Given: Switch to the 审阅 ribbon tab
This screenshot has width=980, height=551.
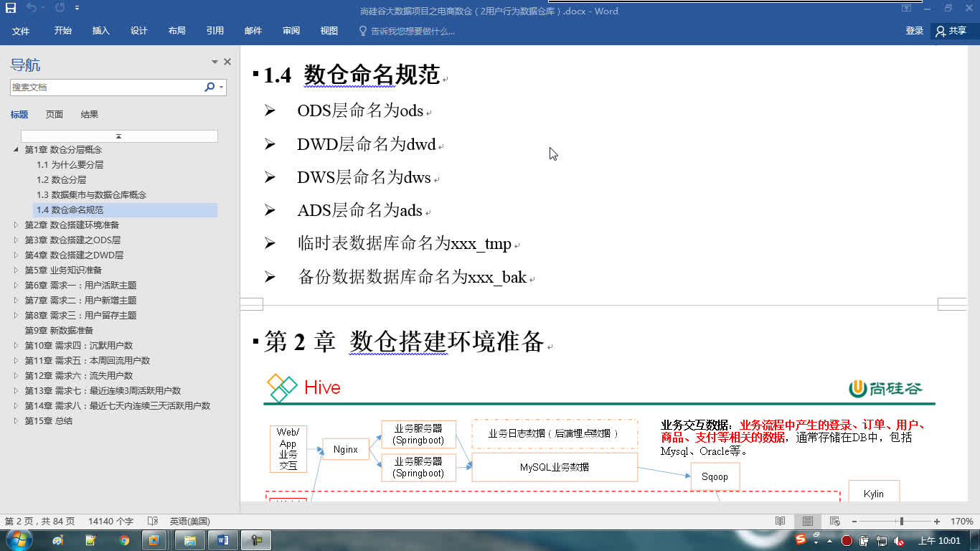Looking at the screenshot, I should (291, 31).
